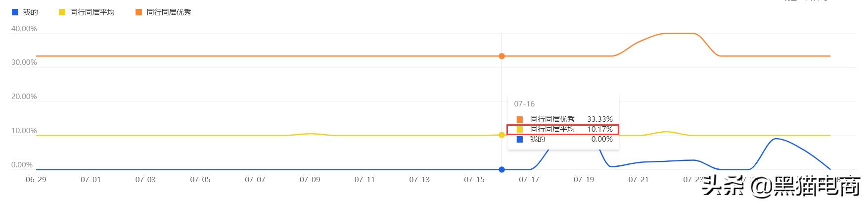Select the 07-09 date label on axis
The image size is (868, 204).
pos(310,180)
